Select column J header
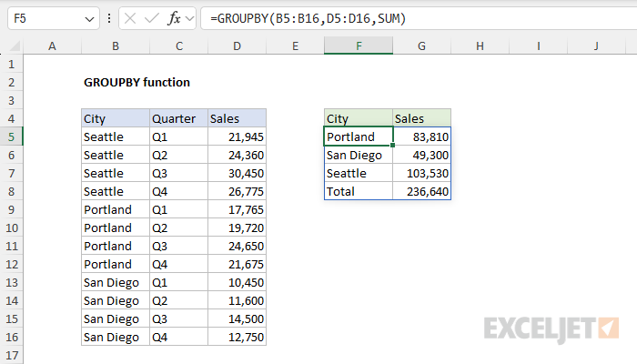Viewport: 637px width, 364px height. pos(596,45)
